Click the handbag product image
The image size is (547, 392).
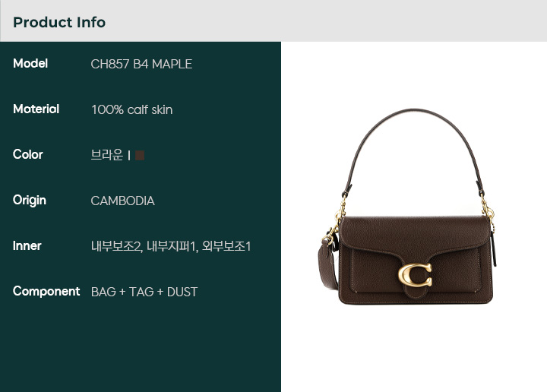coord(406,207)
